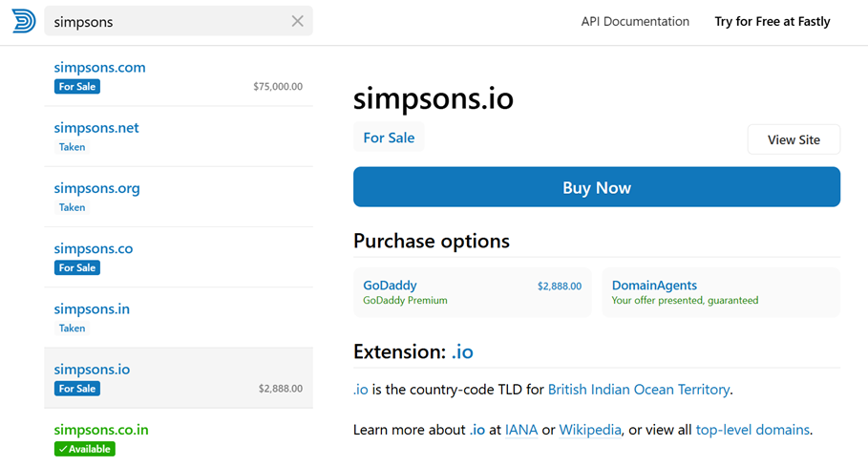Click the Purchase options heading
The height and width of the screenshot is (467, 868).
pos(432,242)
